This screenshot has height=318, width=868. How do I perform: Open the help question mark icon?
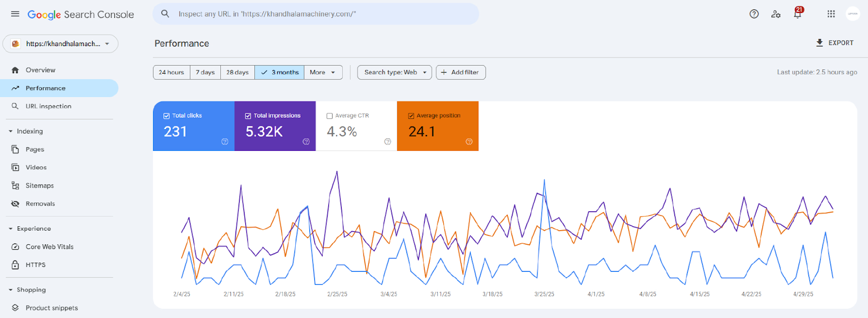click(x=754, y=14)
